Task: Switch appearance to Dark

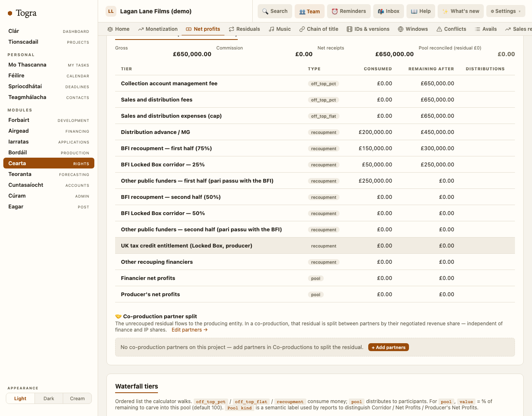Action: pyautogui.click(x=49, y=399)
